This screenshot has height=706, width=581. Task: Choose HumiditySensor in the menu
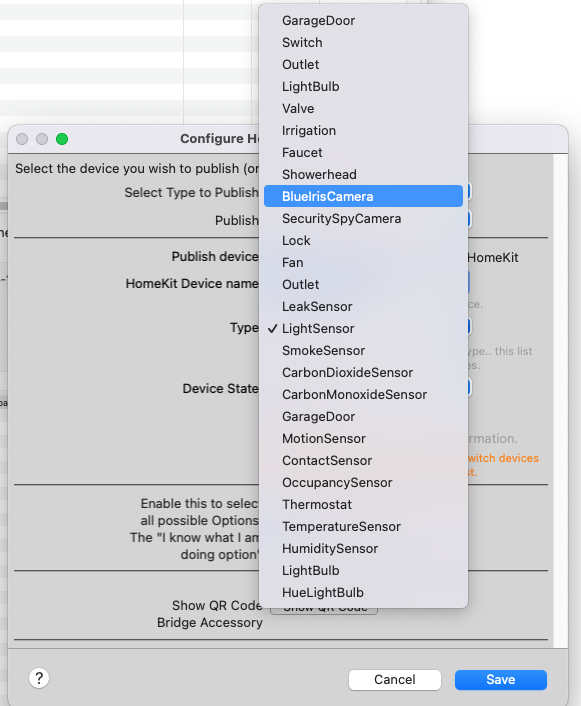pyautogui.click(x=363, y=548)
